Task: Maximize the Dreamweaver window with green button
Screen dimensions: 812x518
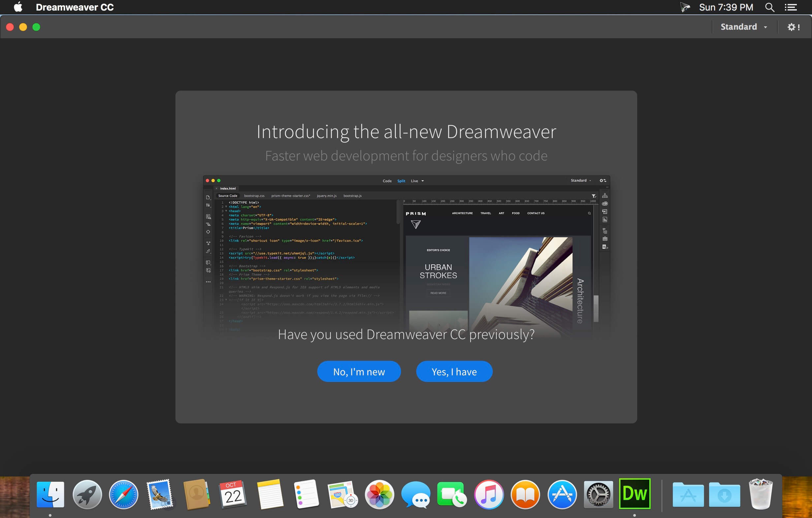Action: (x=36, y=27)
